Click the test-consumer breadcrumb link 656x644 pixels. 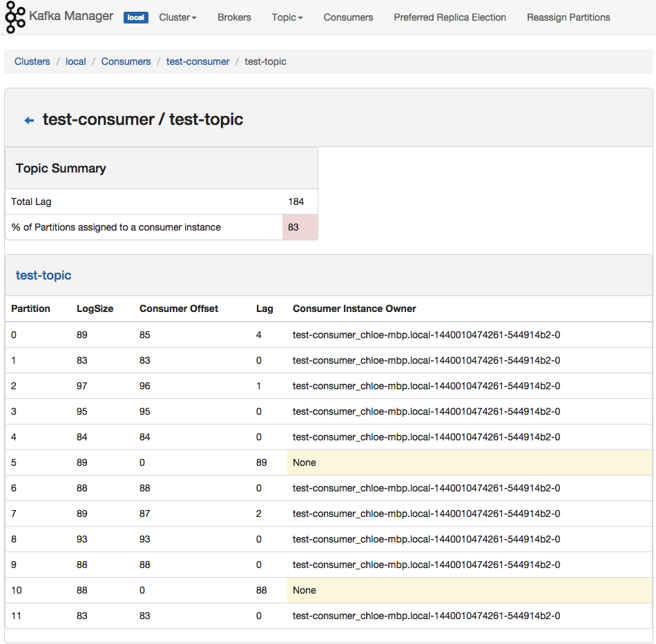tap(197, 61)
